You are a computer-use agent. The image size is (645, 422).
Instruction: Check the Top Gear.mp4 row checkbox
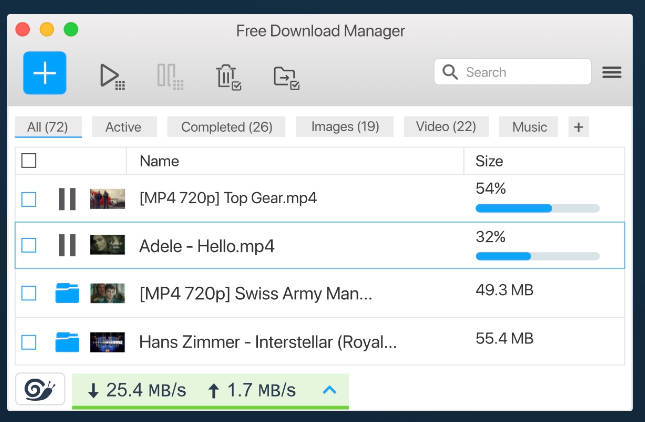pos(29,199)
